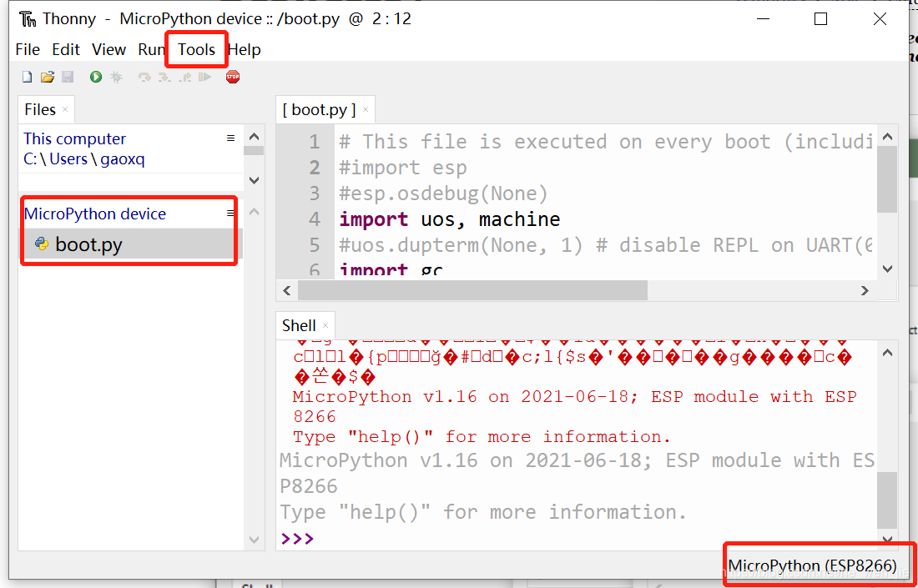Click editor horizontal scrollbar right arrow

pyautogui.click(x=865, y=290)
